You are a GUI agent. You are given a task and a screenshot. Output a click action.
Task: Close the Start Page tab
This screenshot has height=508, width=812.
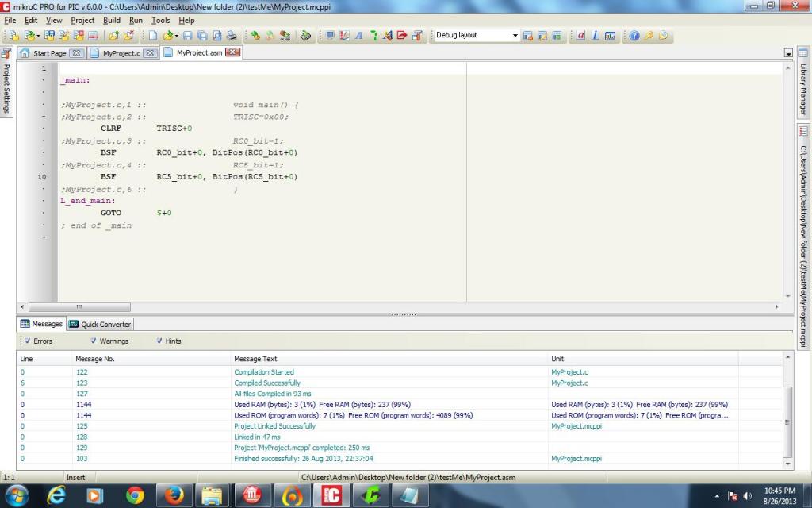pos(76,53)
